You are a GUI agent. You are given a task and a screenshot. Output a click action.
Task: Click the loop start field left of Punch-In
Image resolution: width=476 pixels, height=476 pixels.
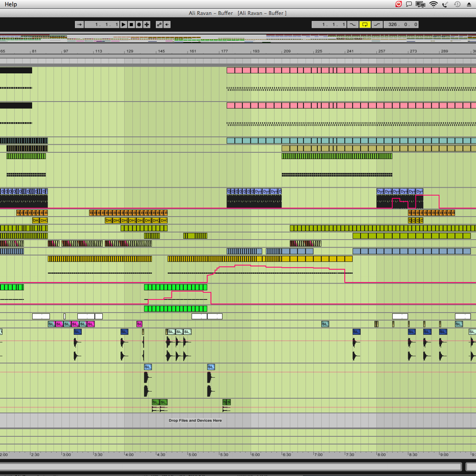[329, 24]
